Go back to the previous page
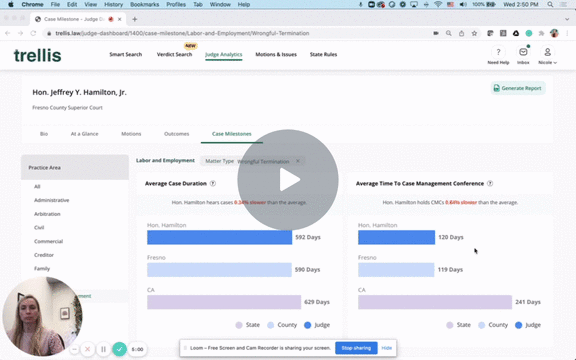This screenshot has width=576, height=360. tap(8, 33)
